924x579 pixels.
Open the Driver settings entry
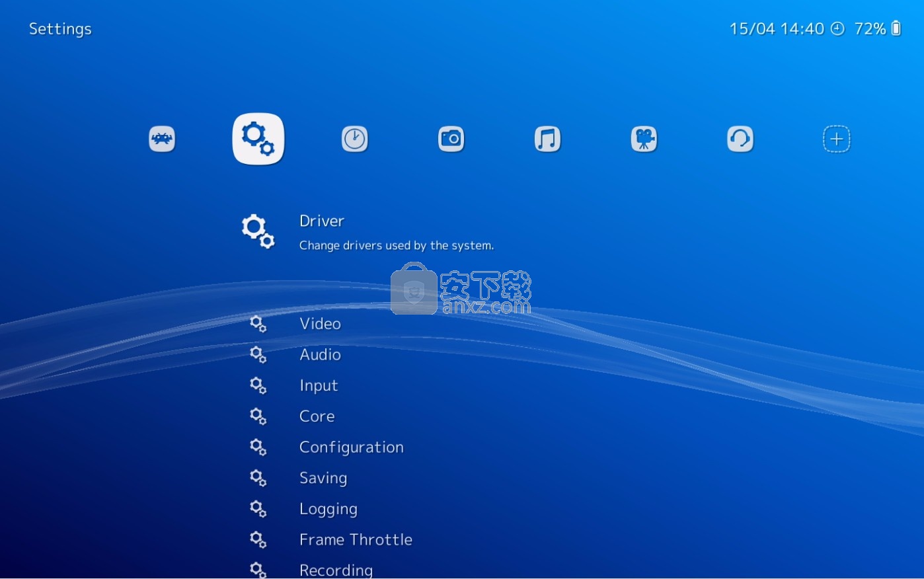(x=322, y=221)
